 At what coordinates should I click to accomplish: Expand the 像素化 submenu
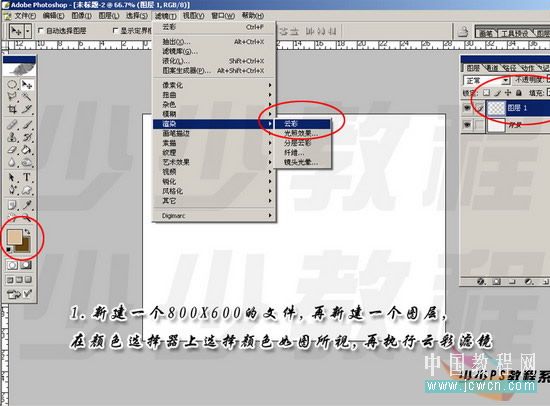(214, 85)
